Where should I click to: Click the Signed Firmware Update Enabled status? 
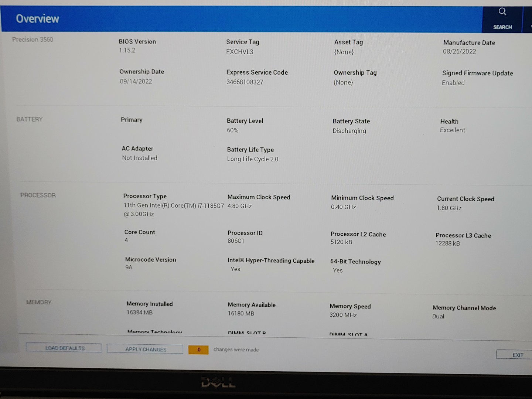pos(453,83)
